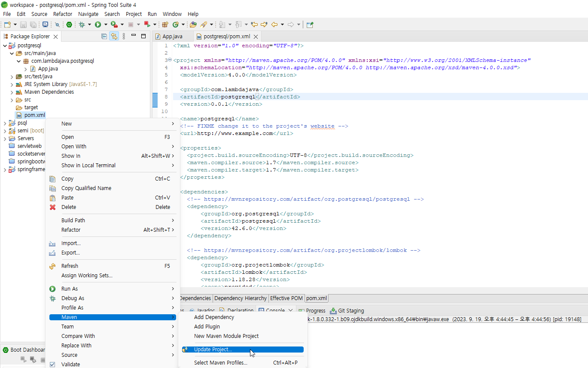Click the Spring Boot Dashboard power icon
This screenshot has height=368, width=588.
[x=69, y=25]
